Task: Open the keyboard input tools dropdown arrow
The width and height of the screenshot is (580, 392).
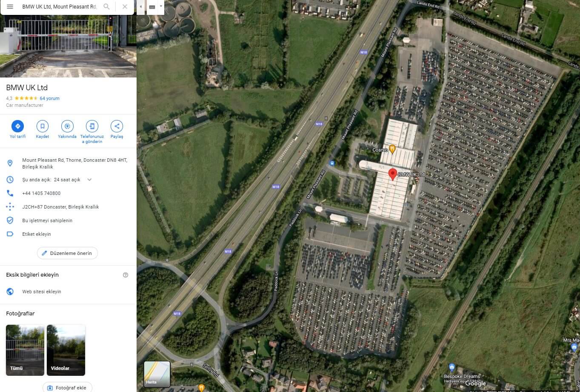Action: 160,6
